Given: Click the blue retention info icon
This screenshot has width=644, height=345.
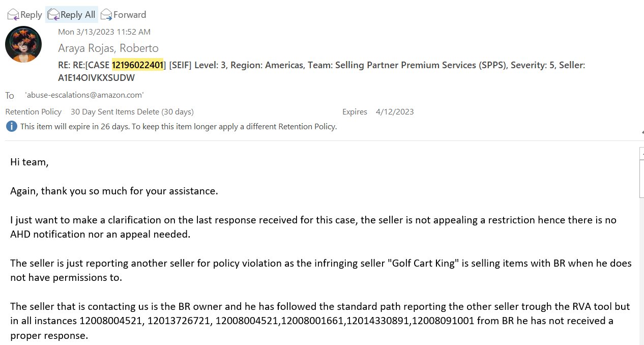Looking at the screenshot, I should tap(12, 126).
